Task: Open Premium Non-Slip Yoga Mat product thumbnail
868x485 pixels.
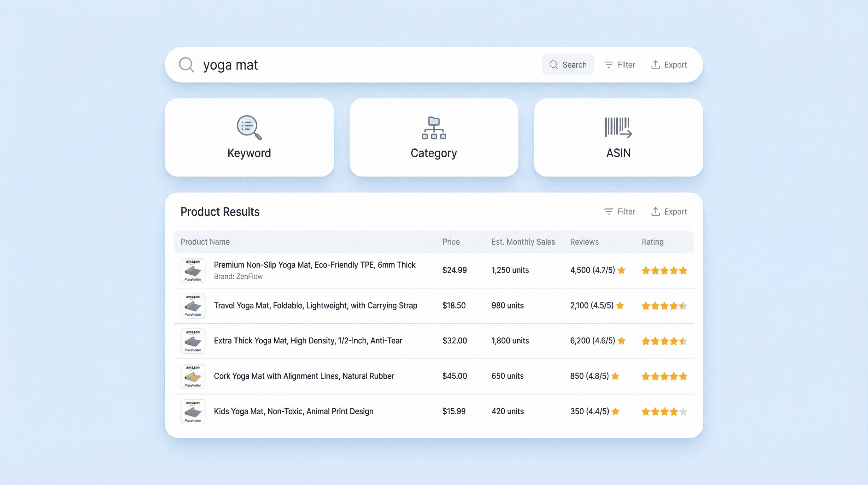Action: click(x=193, y=271)
